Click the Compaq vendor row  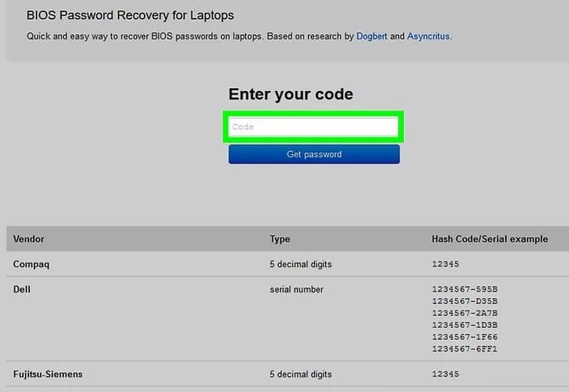32,264
